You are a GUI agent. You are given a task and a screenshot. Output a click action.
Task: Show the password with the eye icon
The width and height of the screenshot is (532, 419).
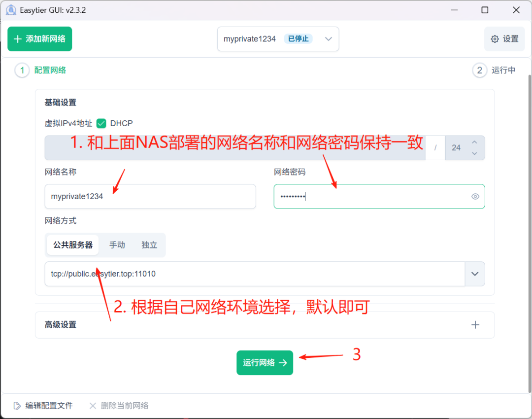[x=475, y=197]
